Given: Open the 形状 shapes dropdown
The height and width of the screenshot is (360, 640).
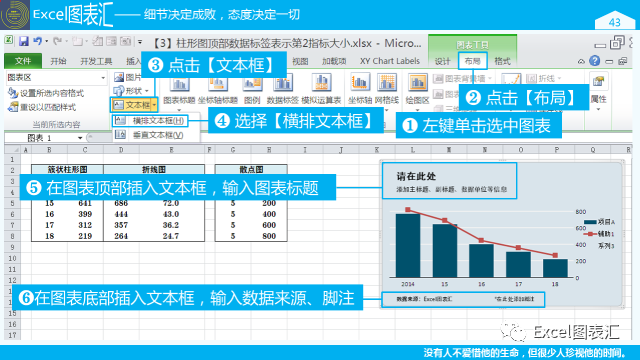Looking at the screenshot, I should pos(131,91).
